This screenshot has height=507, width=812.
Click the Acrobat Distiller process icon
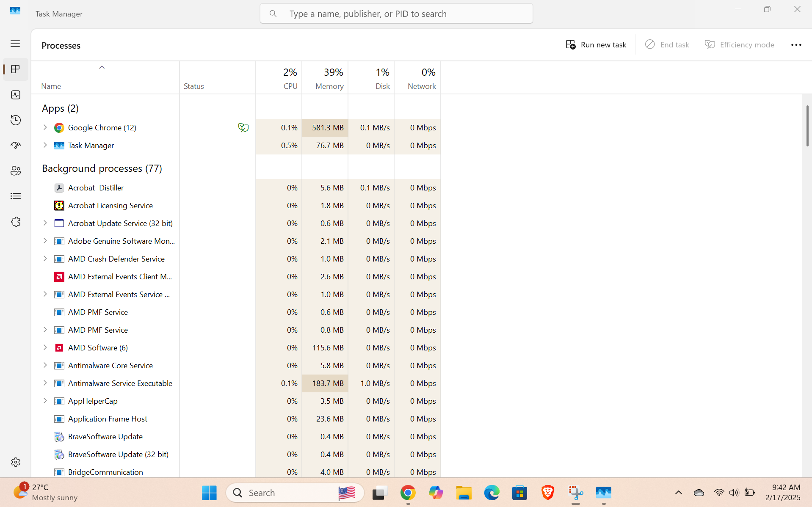(59, 188)
